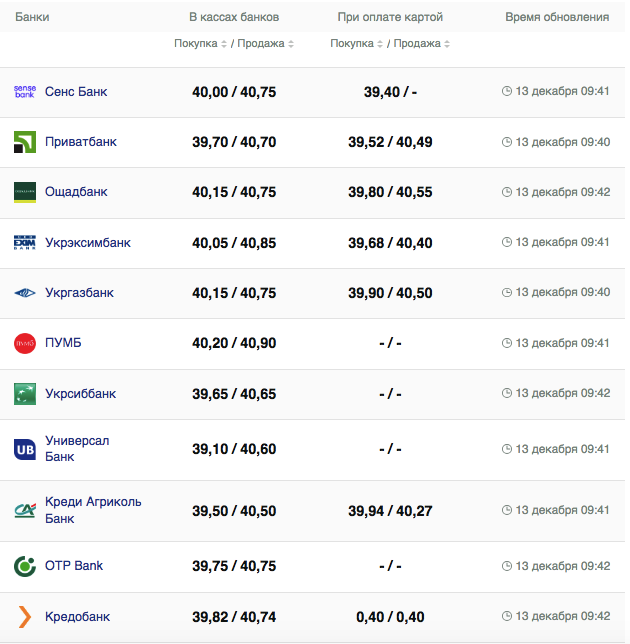Viewport: 630px width, 644px height.
Task: Click the Кредобанк update time clock icon
Action: coord(506,616)
